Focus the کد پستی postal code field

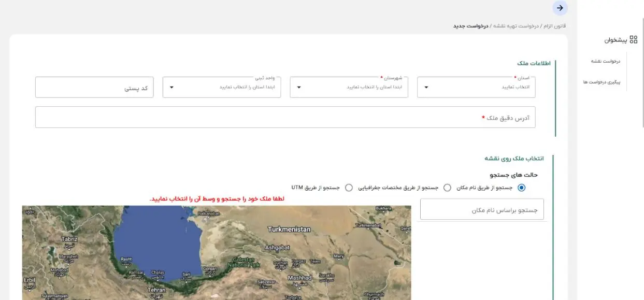(94, 87)
